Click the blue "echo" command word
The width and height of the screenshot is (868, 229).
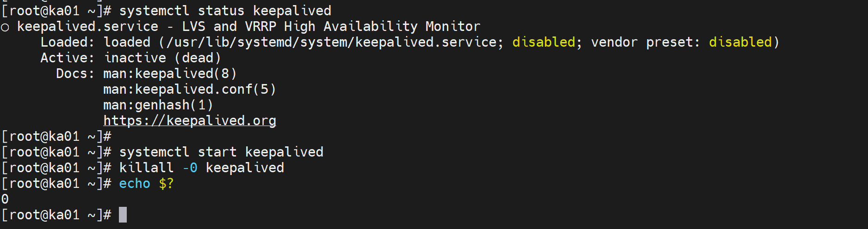[135, 184]
